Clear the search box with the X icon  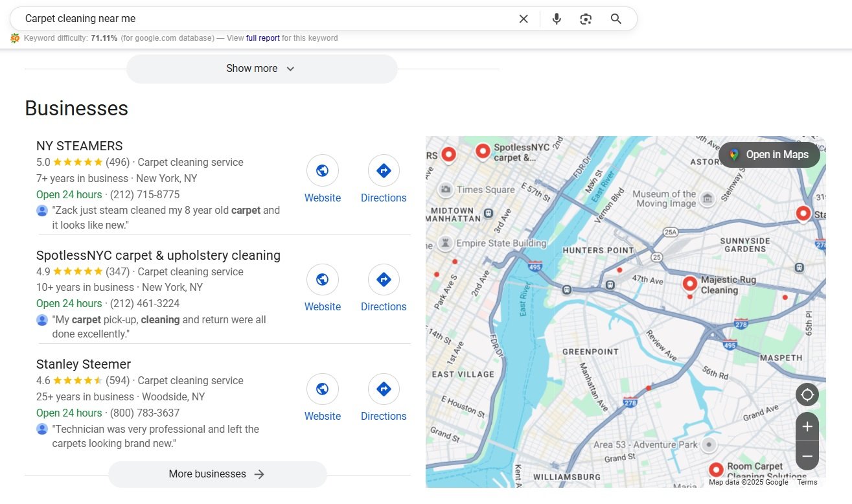tap(524, 19)
